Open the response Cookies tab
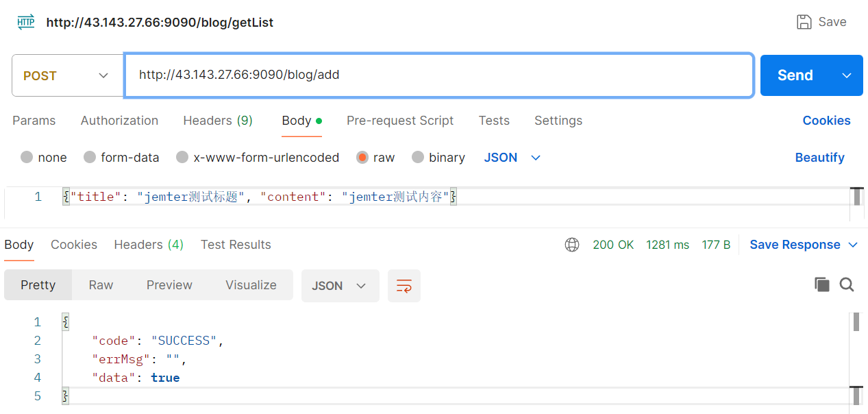 coord(74,245)
